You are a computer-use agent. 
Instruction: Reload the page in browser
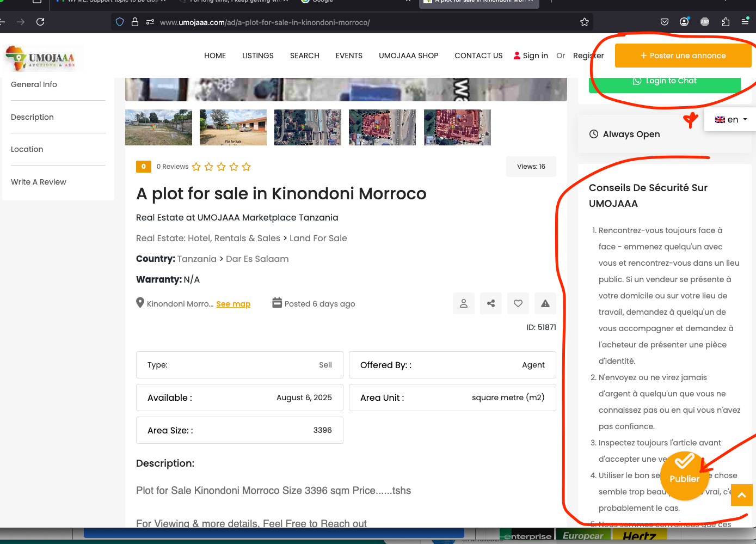[x=40, y=22]
